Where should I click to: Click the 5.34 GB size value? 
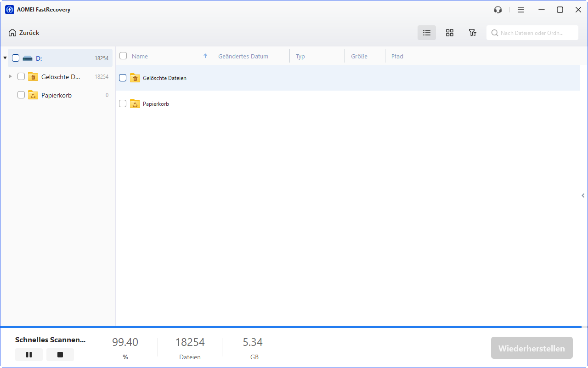(x=253, y=342)
